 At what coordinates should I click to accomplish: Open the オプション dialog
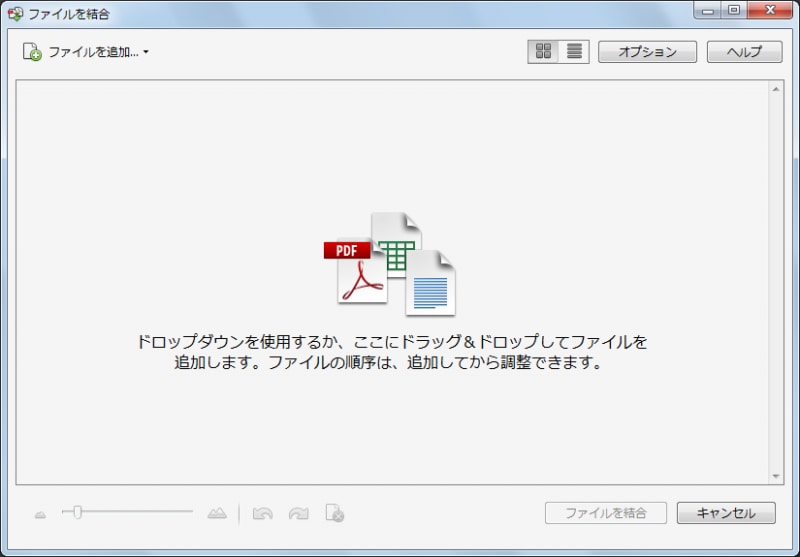click(x=647, y=52)
